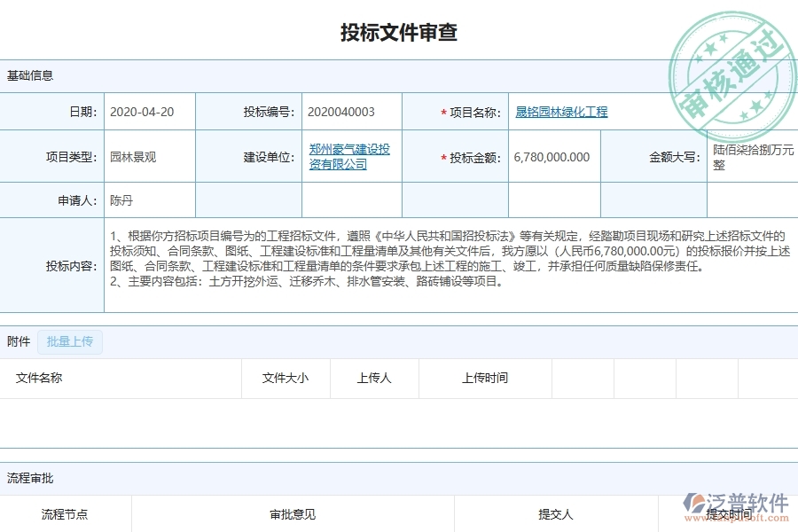Click the 上传时间 column header
Viewport: 798px width, 532px height.
(484, 379)
